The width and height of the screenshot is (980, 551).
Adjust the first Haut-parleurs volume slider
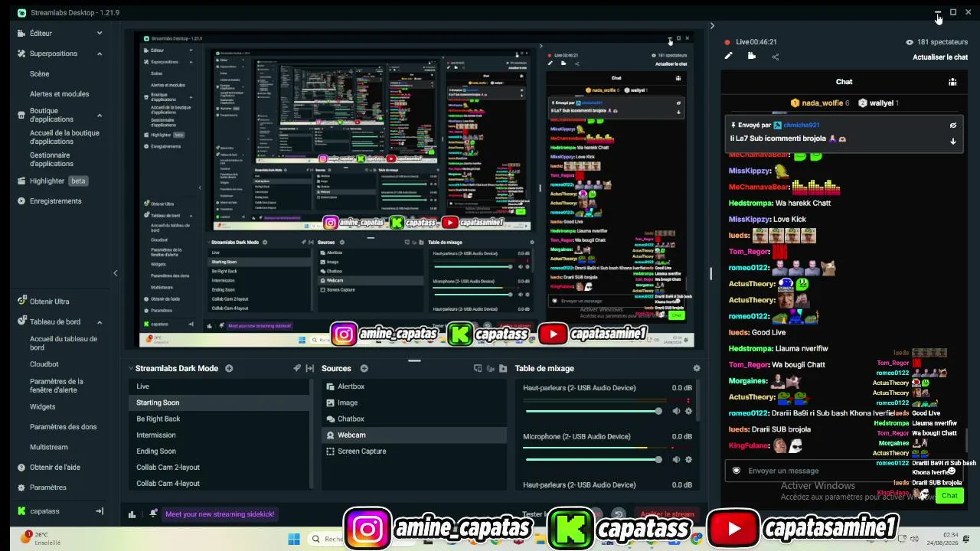click(593, 411)
